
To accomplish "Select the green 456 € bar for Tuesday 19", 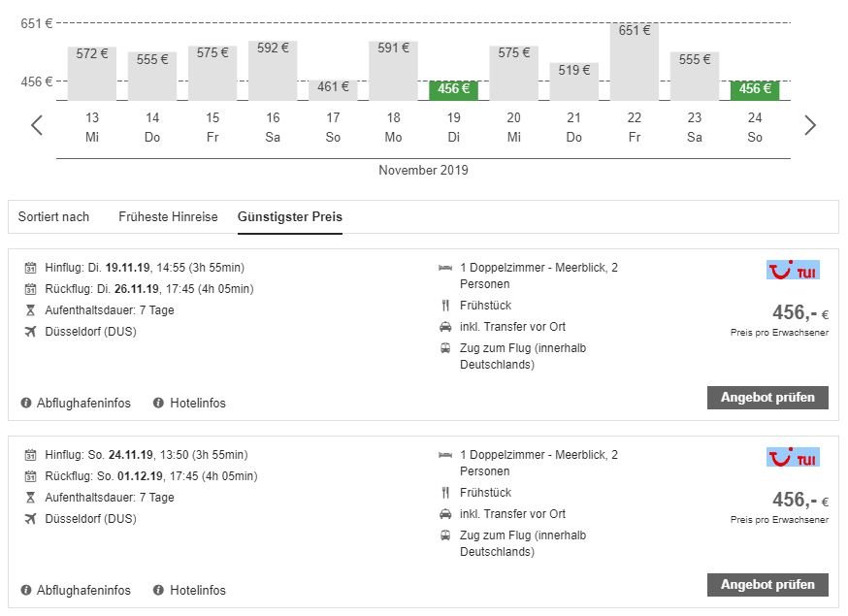I will point(453,89).
